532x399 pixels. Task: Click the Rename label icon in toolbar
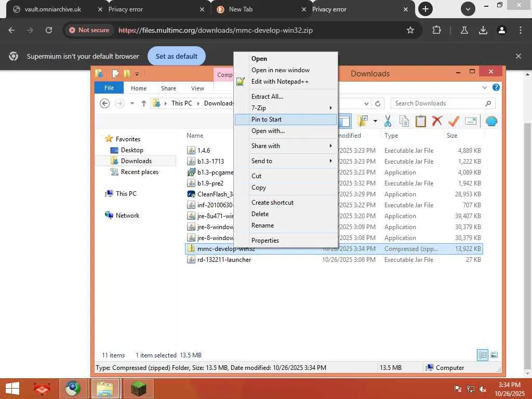pos(471,121)
